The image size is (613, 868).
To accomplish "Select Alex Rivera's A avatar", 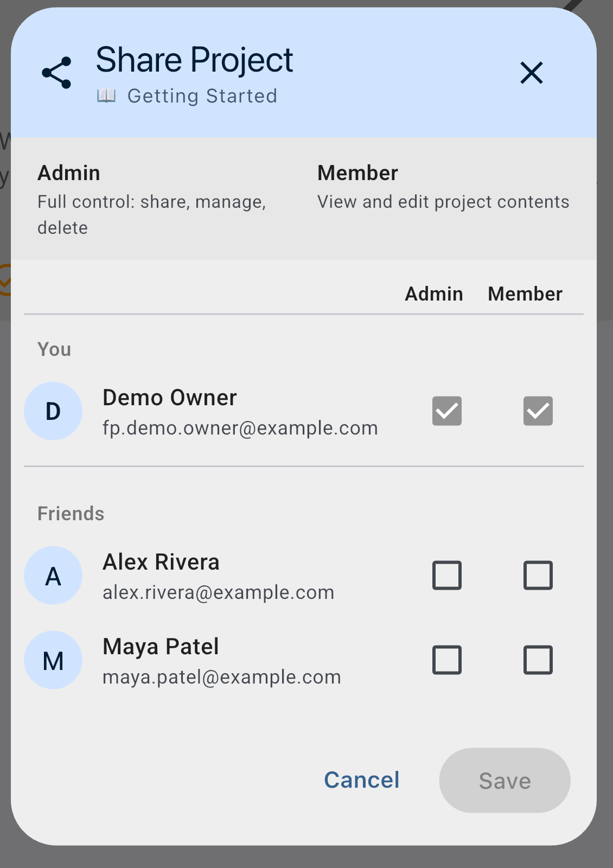I will click(53, 576).
